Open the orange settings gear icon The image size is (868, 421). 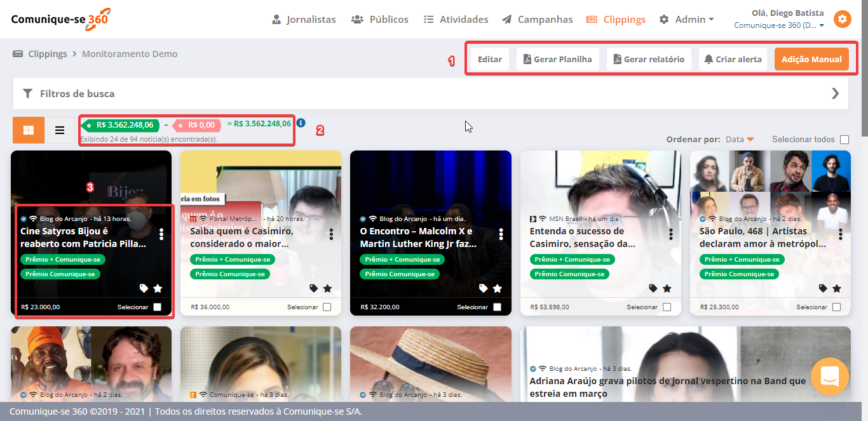[x=843, y=19]
